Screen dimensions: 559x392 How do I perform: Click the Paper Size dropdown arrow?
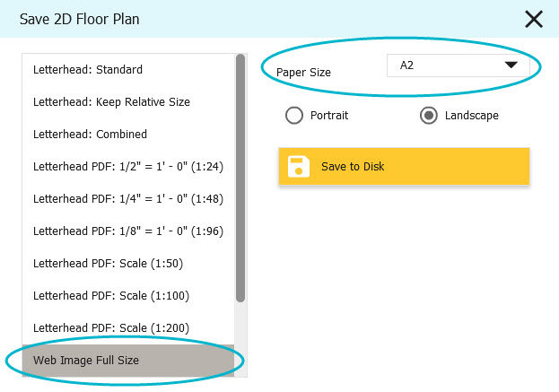[511, 65]
